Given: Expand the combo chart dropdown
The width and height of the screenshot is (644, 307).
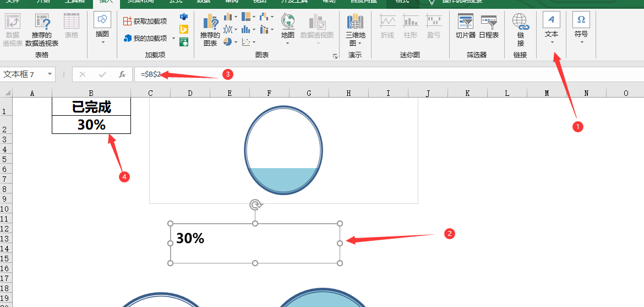Looking at the screenshot, I should [272, 30].
